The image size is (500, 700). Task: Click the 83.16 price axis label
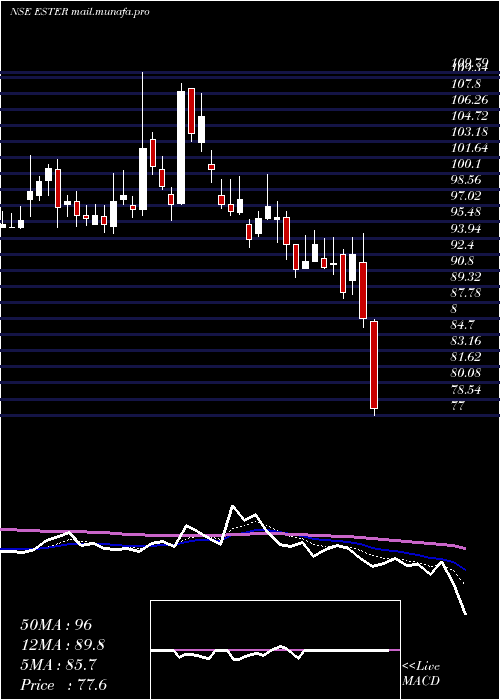466,341
